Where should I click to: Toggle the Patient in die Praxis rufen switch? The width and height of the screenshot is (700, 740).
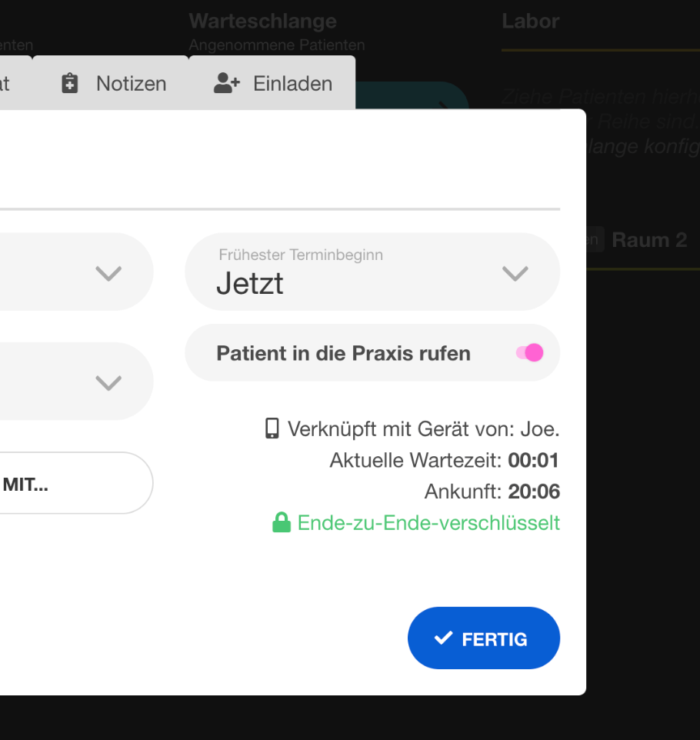(530, 353)
